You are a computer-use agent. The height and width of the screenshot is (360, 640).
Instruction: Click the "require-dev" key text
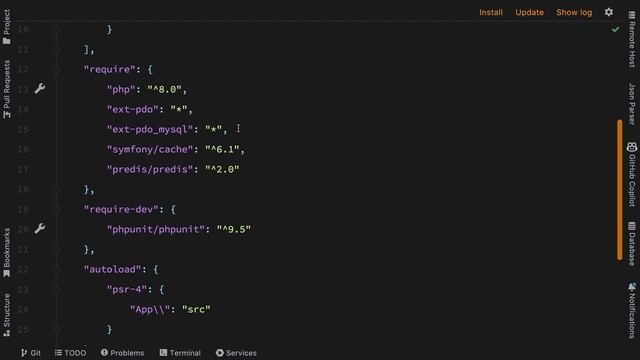pos(121,209)
